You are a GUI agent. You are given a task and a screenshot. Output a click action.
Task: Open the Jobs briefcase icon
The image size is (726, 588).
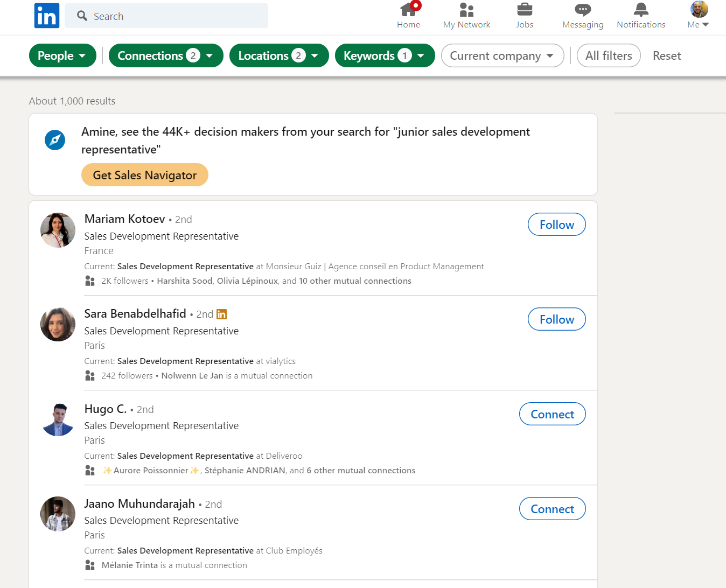[525, 10]
